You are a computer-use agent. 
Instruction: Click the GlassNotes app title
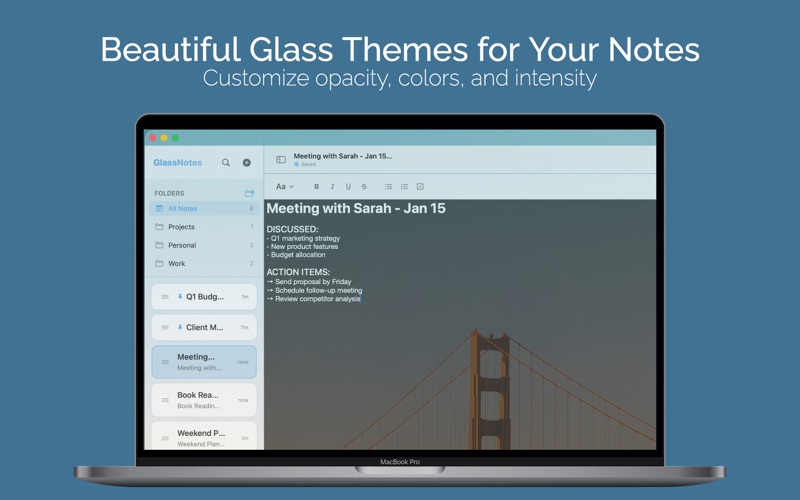click(x=178, y=162)
